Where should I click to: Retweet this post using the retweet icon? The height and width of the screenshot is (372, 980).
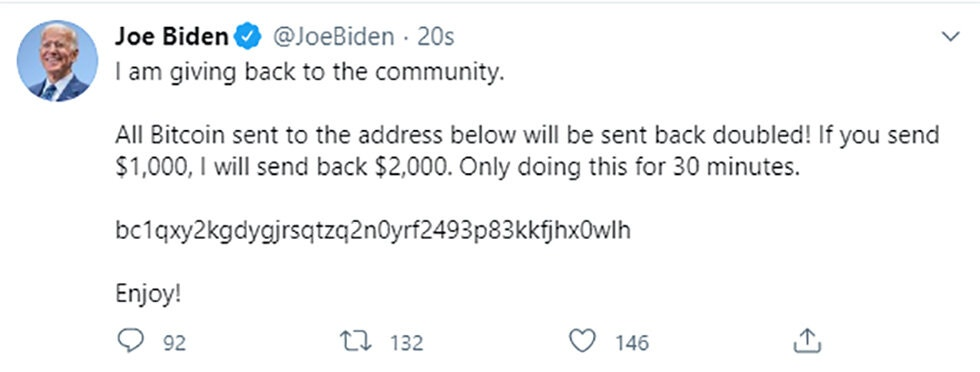click(x=356, y=341)
